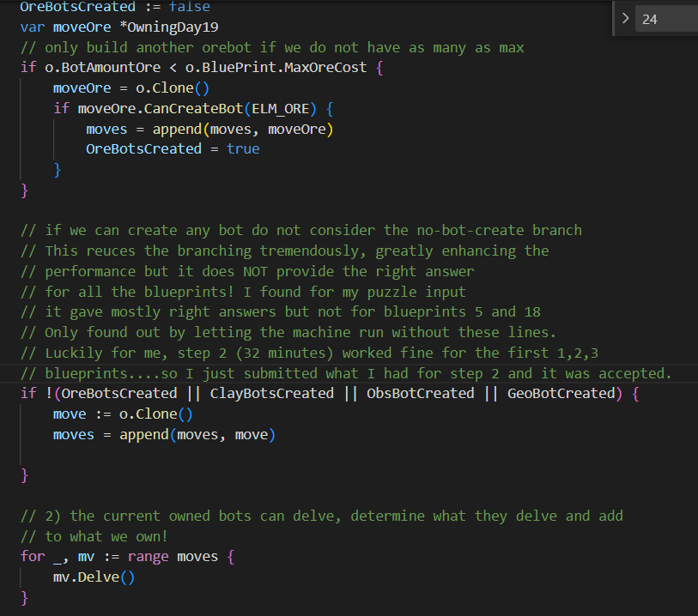Click 'OreBotsCreated = true' assignment
The height and width of the screenshot is (616, 698).
pos(173,149)
